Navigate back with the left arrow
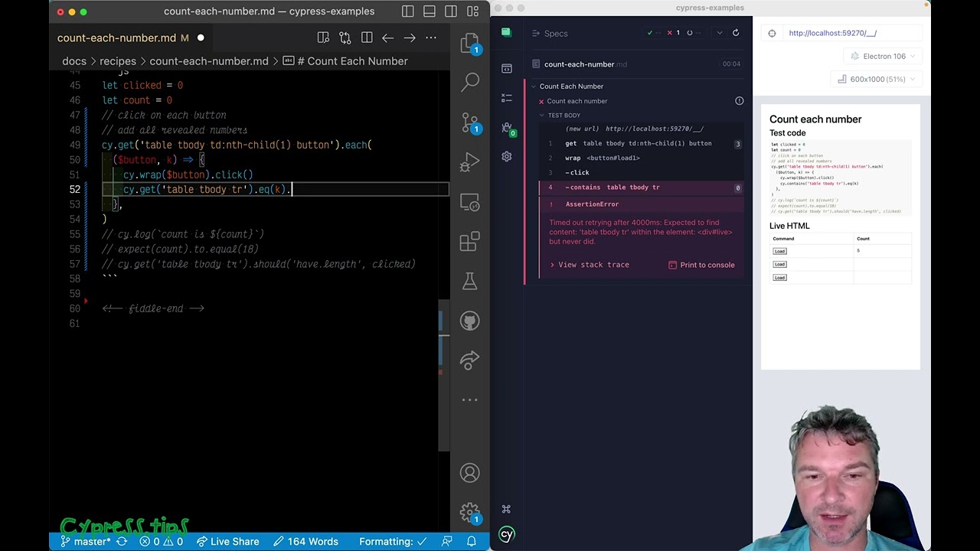 (388, 37)
